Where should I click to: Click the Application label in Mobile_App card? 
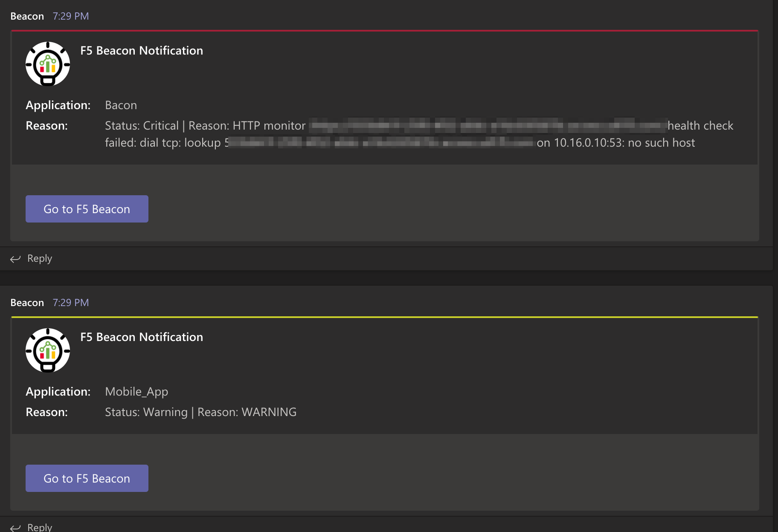tap(58, 392)
